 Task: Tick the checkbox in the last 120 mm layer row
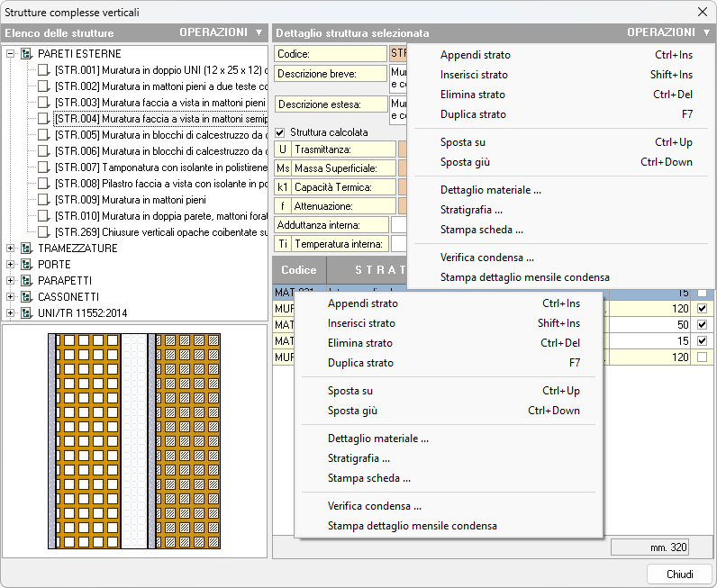(702, 357)
